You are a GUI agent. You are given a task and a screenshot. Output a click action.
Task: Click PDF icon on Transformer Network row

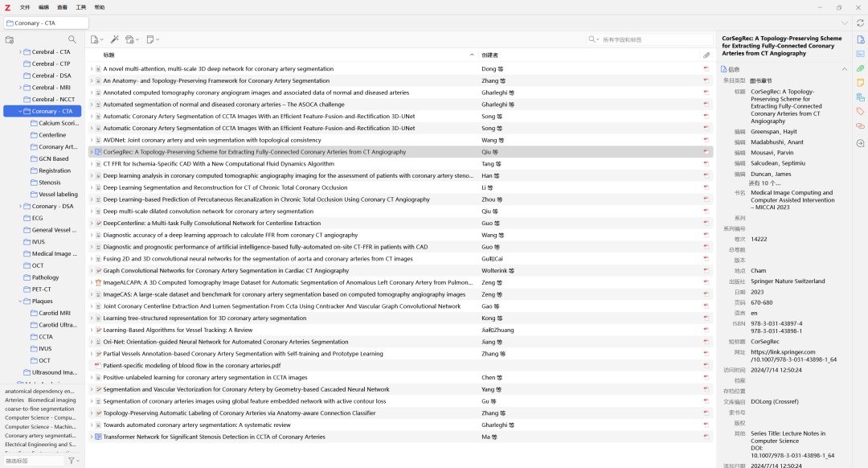[706, 437]
